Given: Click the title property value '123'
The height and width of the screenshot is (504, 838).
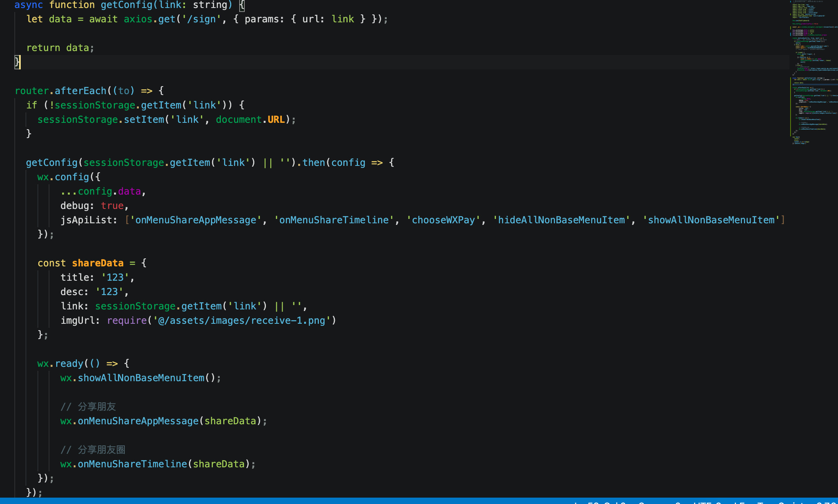Looking at the screenshot, I should [x=115, y=277].
